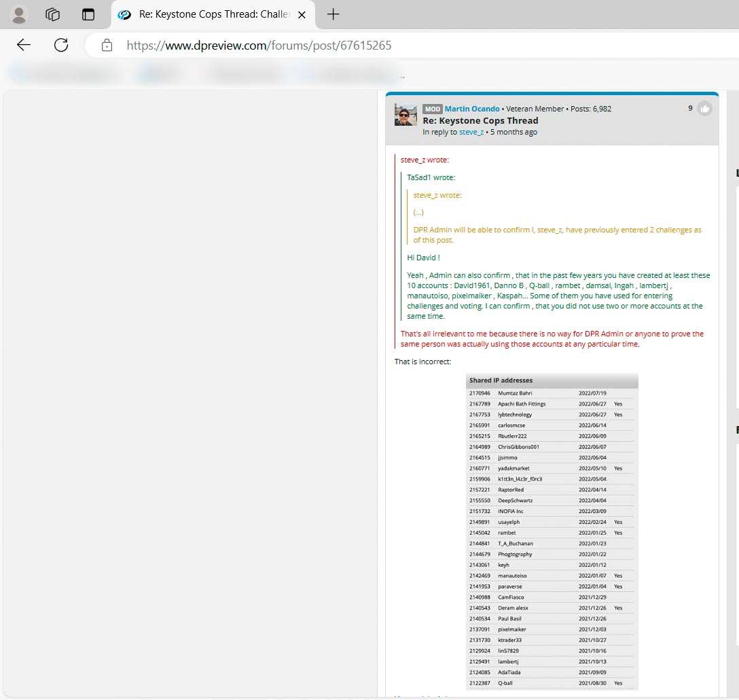This screenshot has height=700, width=739.
Task: Reload the page with refresh icon
Action: click(61, 46)
